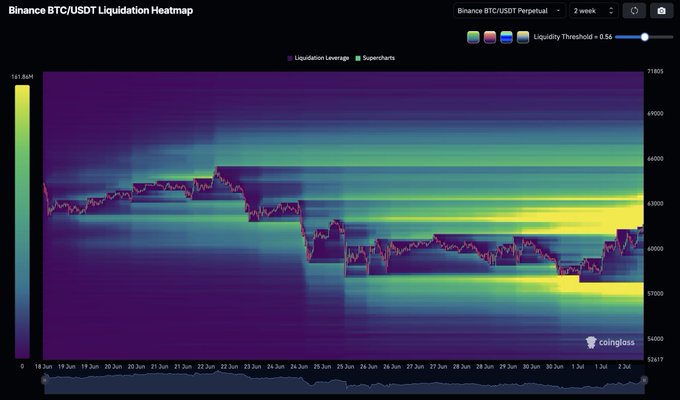This screenshot has width=680, height=400.
Task: Click the Liquidity Threshold = 0.56 label
Action: 572,37
